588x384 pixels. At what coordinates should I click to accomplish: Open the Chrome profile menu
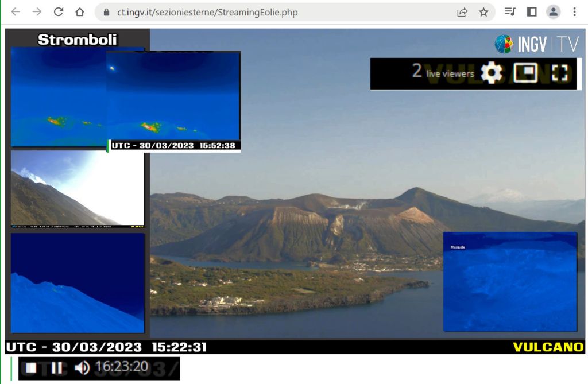tap(553, 12)
